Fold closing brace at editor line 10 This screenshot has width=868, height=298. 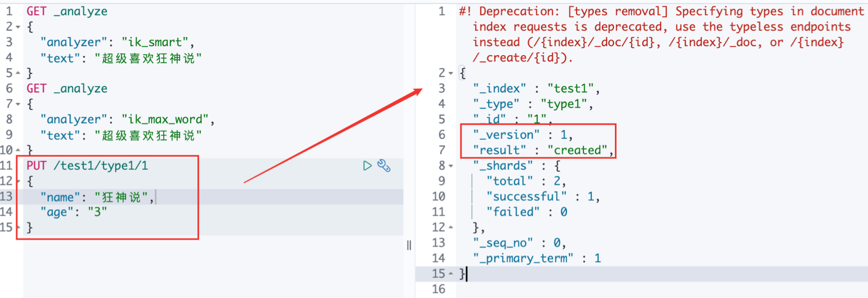tap(18, 151)
